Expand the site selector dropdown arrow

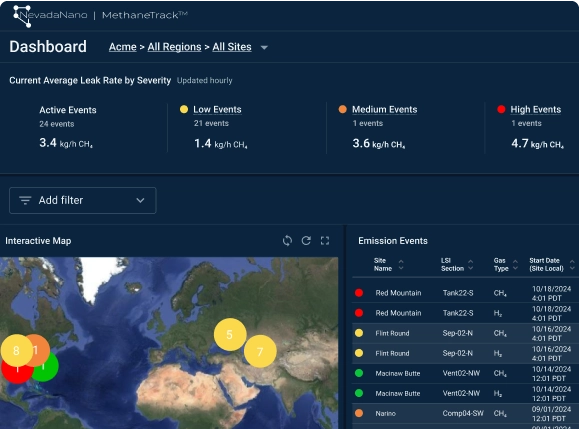(x=264, y=48)
